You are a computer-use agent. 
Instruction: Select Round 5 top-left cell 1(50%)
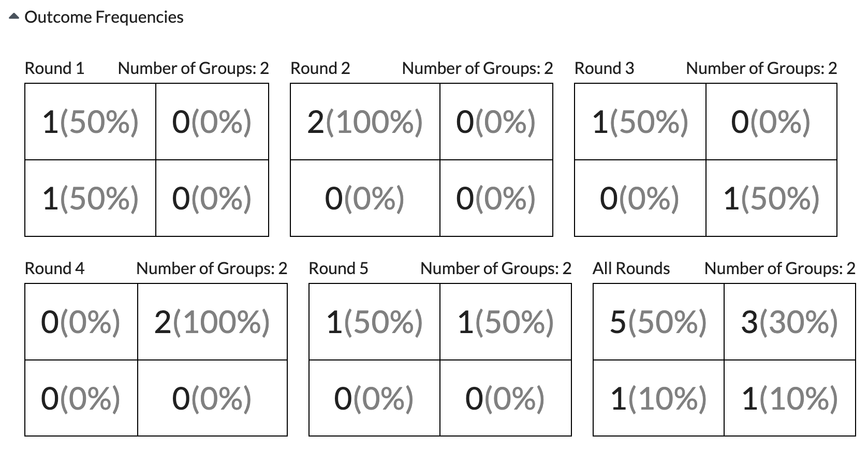(x=374, y=322)
